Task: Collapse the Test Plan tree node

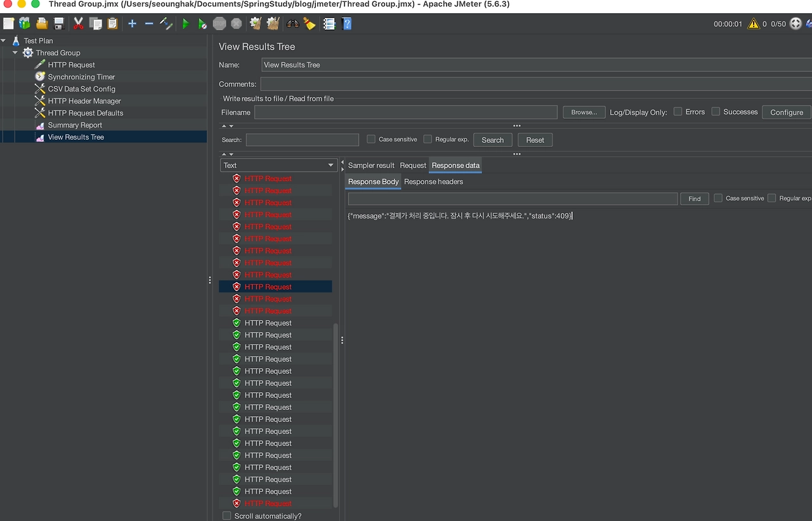Action: point(4,41)
